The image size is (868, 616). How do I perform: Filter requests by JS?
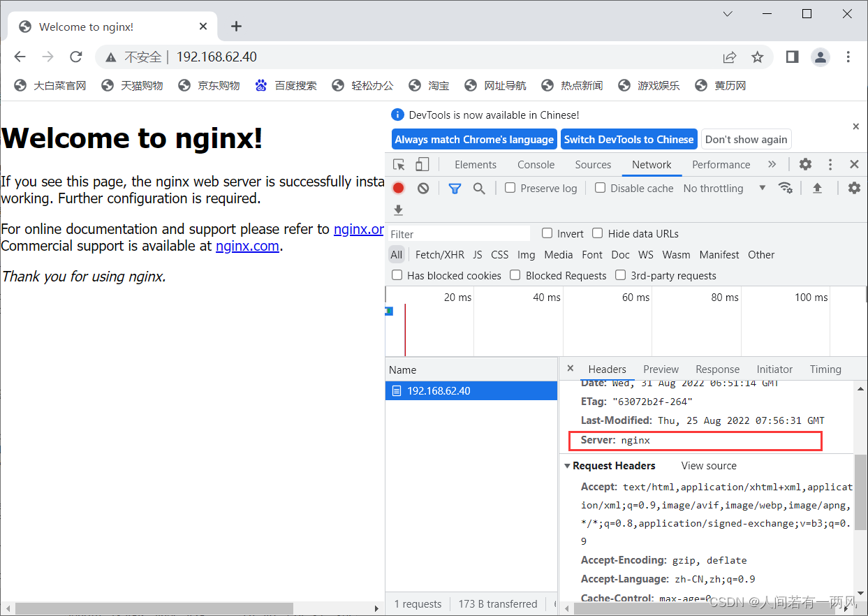coord(478,255)
